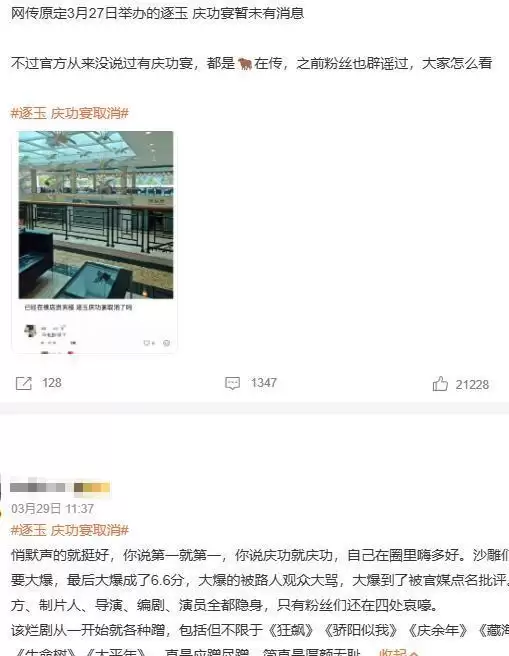Screen dimensions: 509x656
Task: Click the comment icon inside embedded image
Action: 146,343
